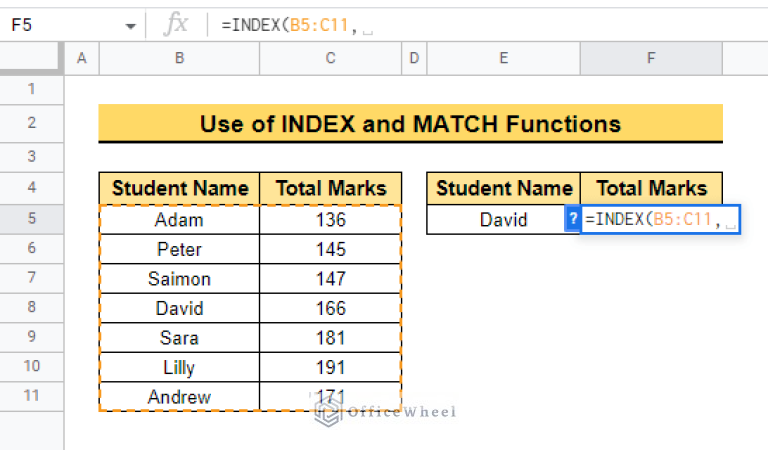Select the Total Marks header in column C
The width and height of the screenshot is (768, 450).
click(x=330, y=188)
